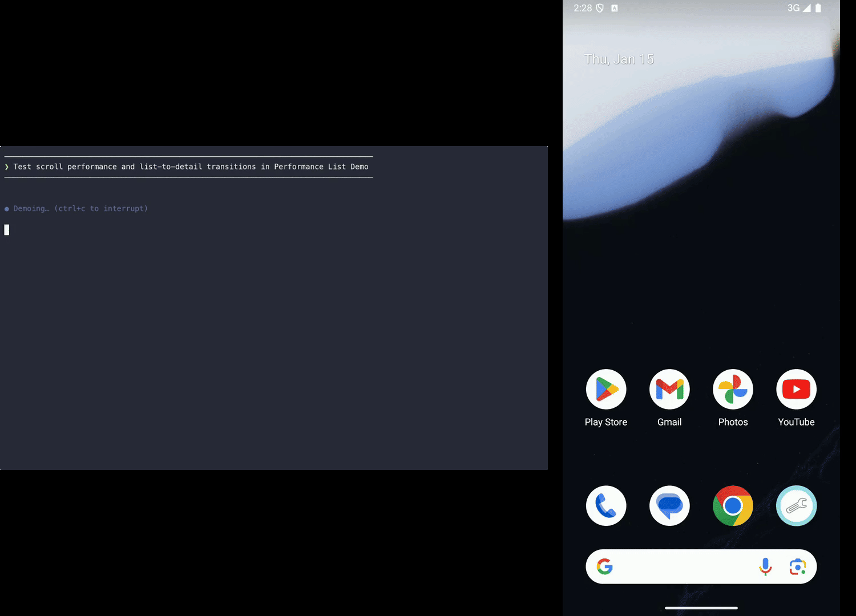Tap the Google G logo in search bar
856x616 pixels.
[605, 566]
